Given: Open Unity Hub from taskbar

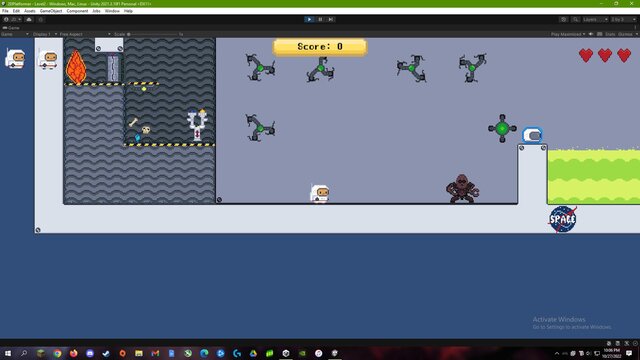Looking at the screenshot, I should (286, 353).
